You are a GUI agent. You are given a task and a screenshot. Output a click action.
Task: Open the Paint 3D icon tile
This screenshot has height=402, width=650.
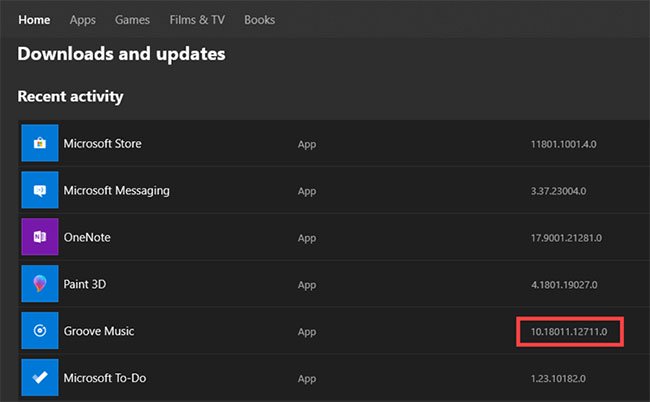[x=40, y=283]
